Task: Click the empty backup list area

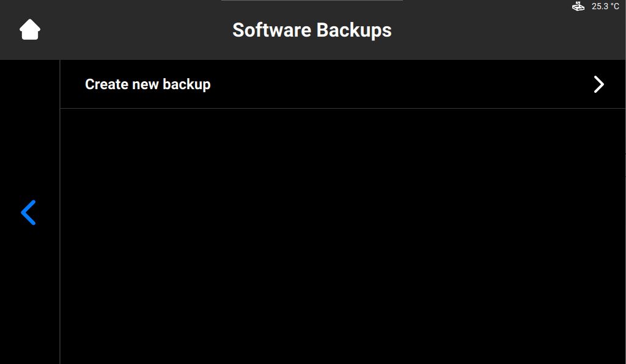Action: [343, 236]
